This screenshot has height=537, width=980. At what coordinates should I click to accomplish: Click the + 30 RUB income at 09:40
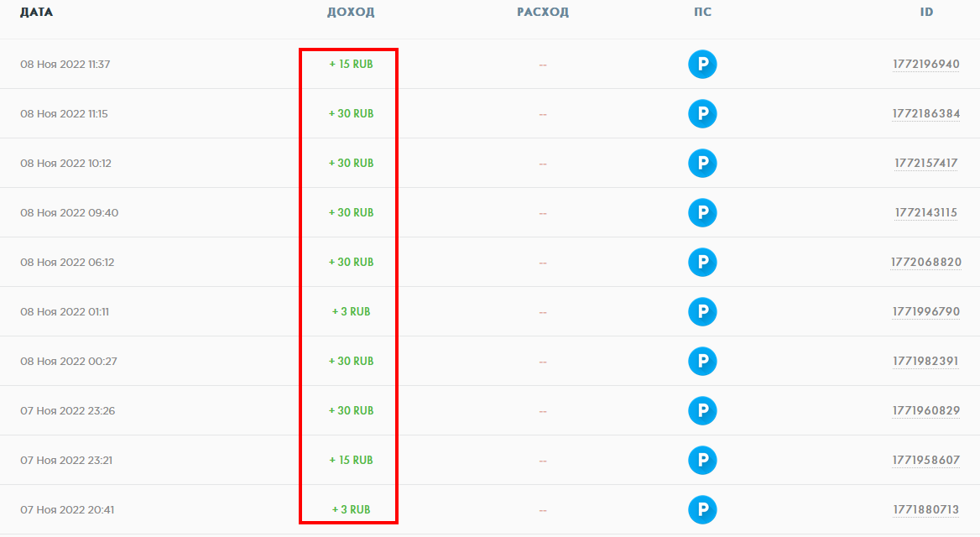(x=351, y=212)
